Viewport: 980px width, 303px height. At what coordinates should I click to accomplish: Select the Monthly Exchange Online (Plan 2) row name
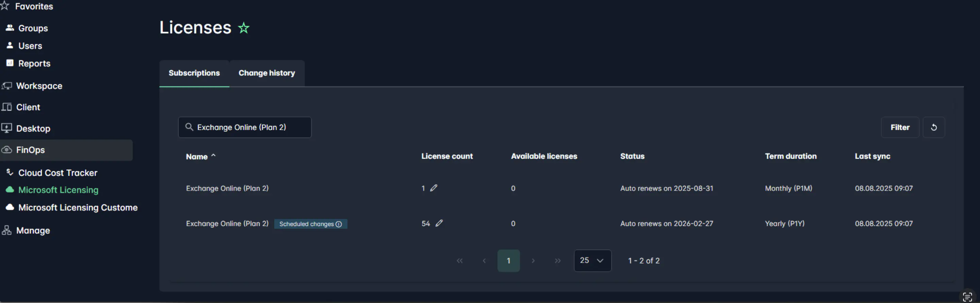(x=227, y=189)
